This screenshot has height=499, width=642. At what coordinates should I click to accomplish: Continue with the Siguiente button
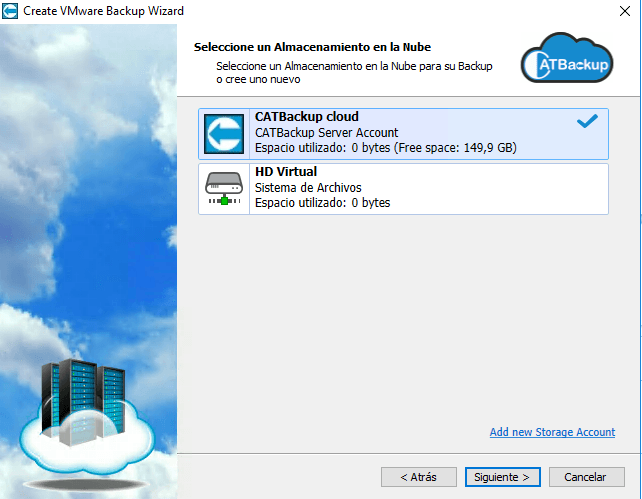point(502,477)
